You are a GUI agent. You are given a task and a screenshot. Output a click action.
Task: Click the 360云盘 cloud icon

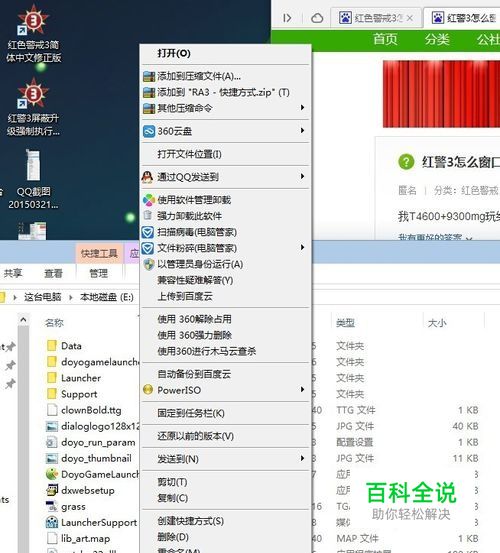[149, 132]
